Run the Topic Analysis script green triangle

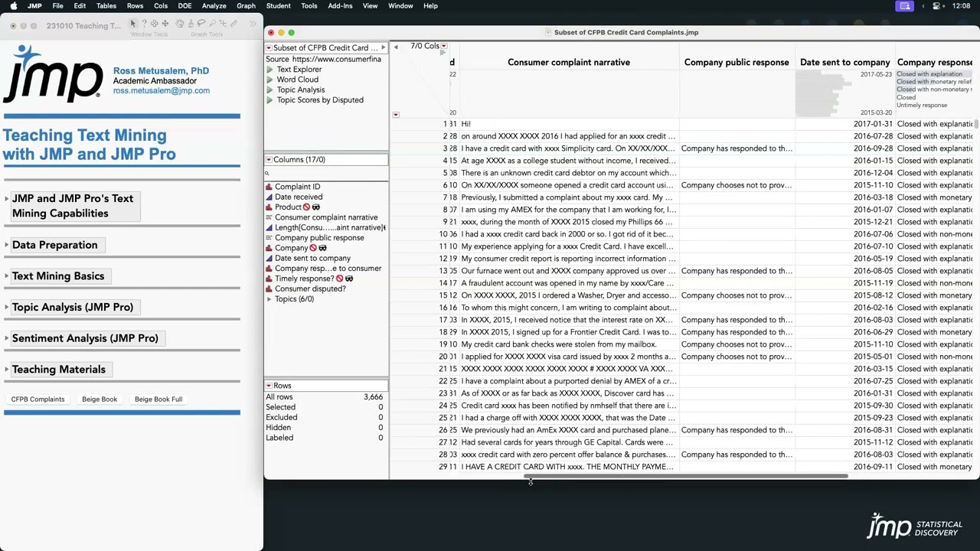tap(269, 90)
